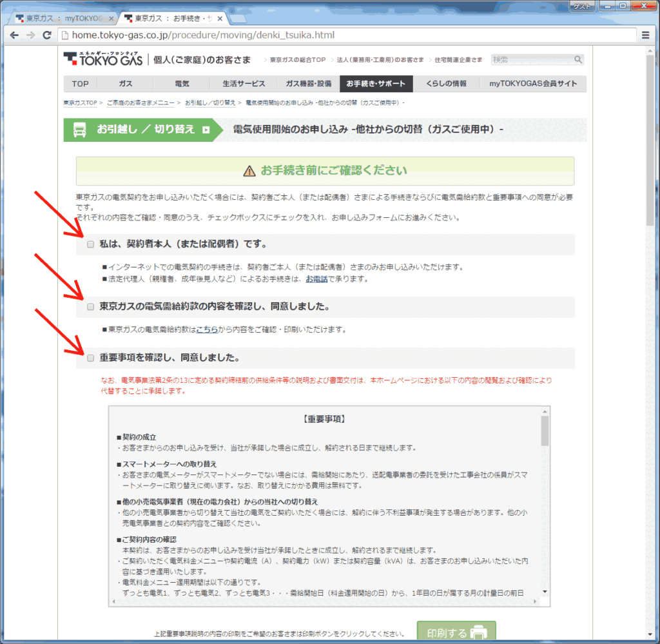Click the 重要事項 box scrollbar thumb
660x644 pixels.
tap(545, 431)
